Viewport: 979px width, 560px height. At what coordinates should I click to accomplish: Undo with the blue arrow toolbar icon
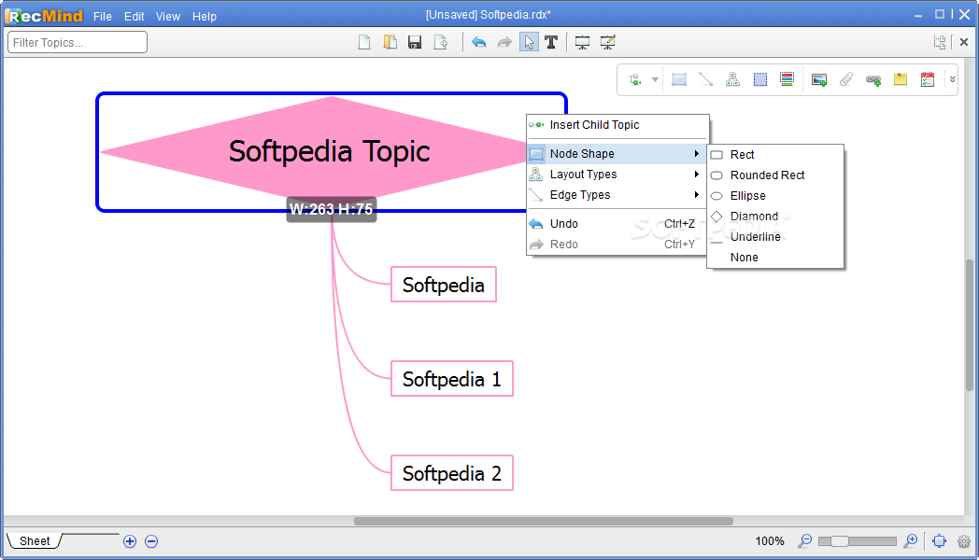[479, 42]
